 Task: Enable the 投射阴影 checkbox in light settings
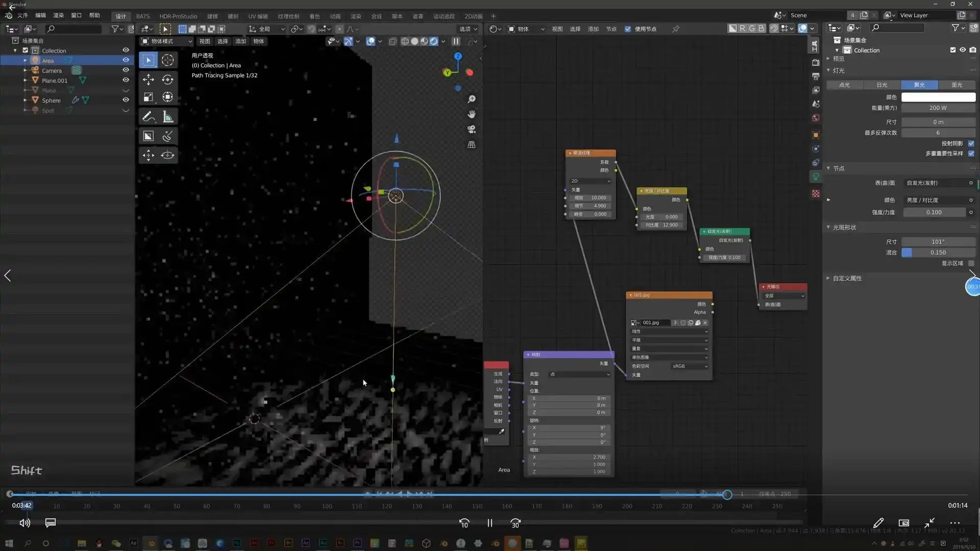[971, 143]
